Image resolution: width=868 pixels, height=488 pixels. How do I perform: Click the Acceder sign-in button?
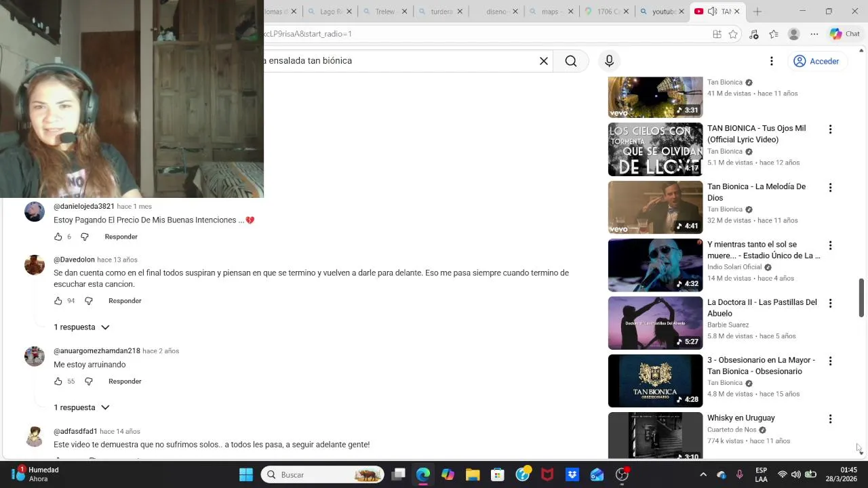(816, 61)
